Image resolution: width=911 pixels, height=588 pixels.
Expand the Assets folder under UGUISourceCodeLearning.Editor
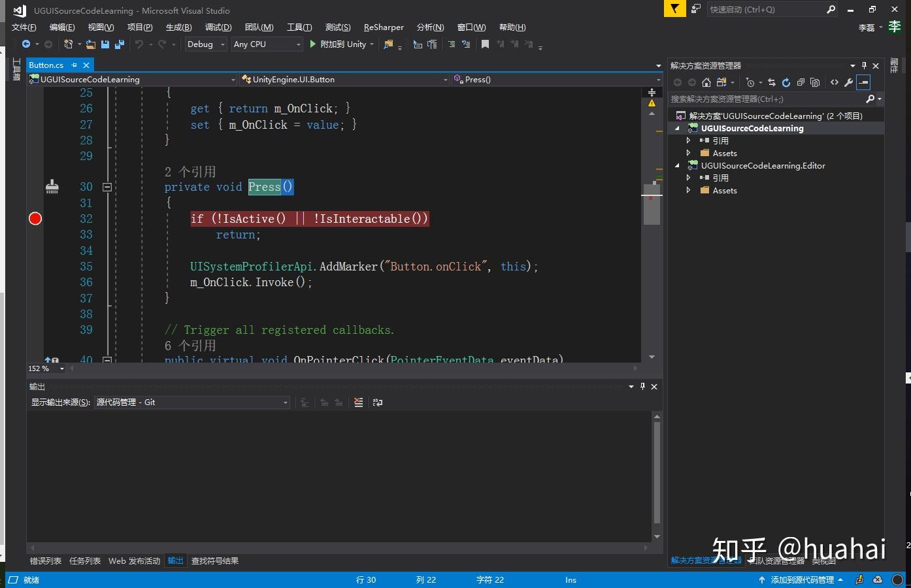click(688, 190)
